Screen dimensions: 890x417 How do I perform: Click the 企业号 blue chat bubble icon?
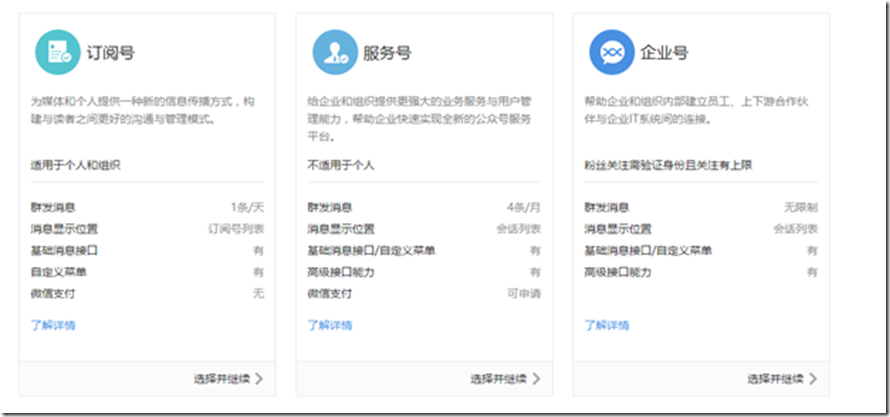[611, 52]
